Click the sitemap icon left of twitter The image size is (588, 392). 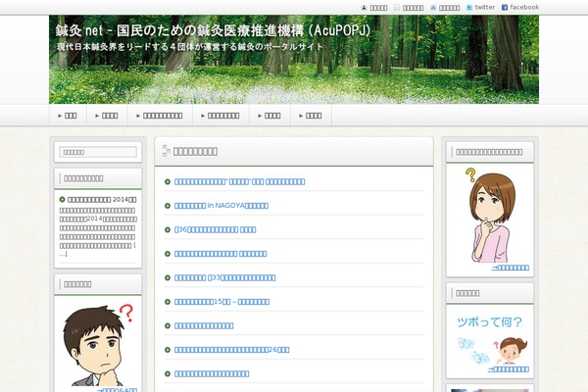(433, 8)
